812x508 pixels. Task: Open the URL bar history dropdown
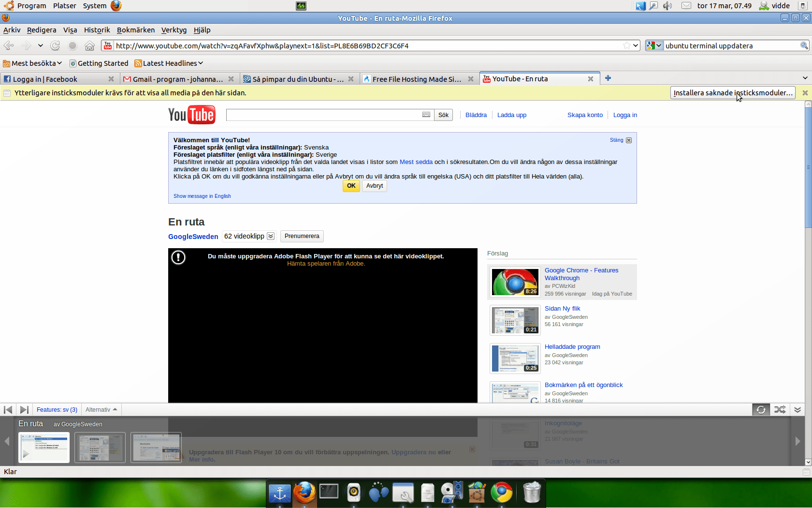point(636,45)
